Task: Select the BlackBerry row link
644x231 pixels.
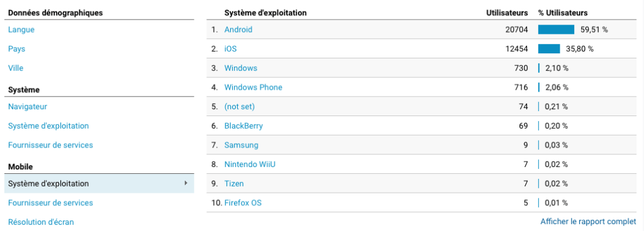Action: coord(243,126)
